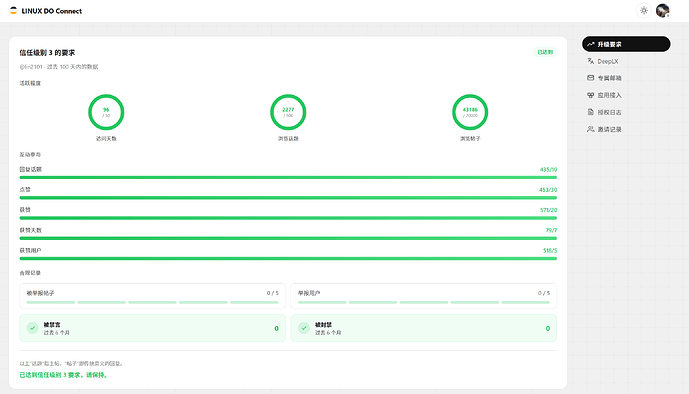Screen dimensions: 689x394
Task: Click the 435/10 value
Action: point(548,170)
